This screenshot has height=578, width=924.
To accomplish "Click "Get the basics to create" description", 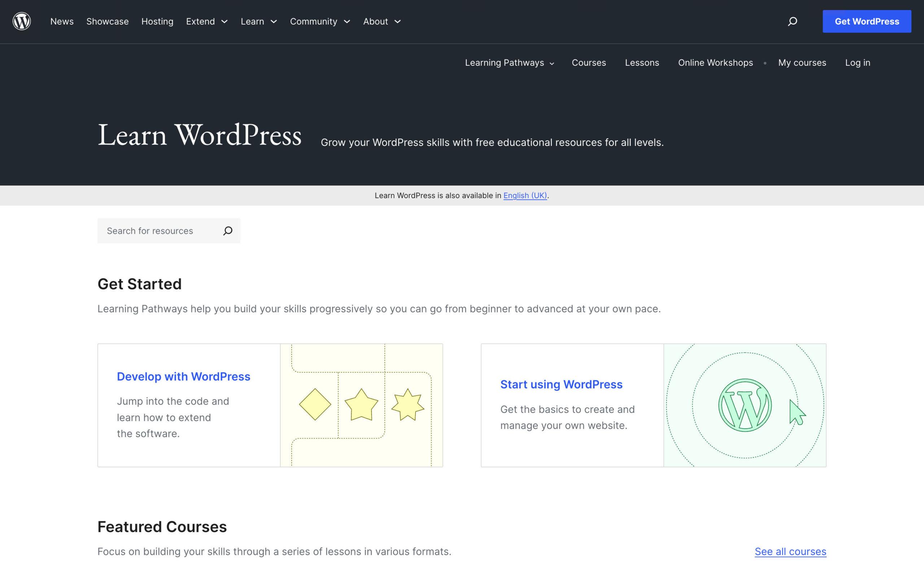I will (567, 418).
